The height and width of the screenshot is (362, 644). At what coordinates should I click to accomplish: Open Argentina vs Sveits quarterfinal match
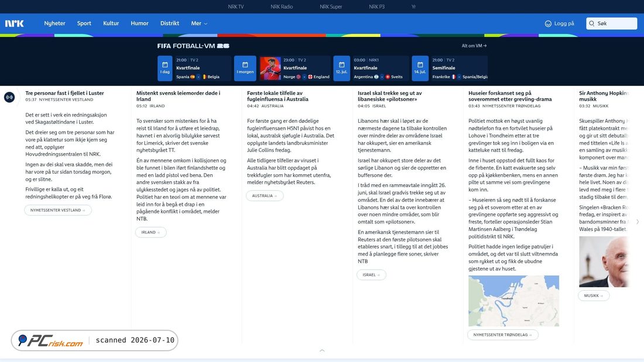[380, 68]
